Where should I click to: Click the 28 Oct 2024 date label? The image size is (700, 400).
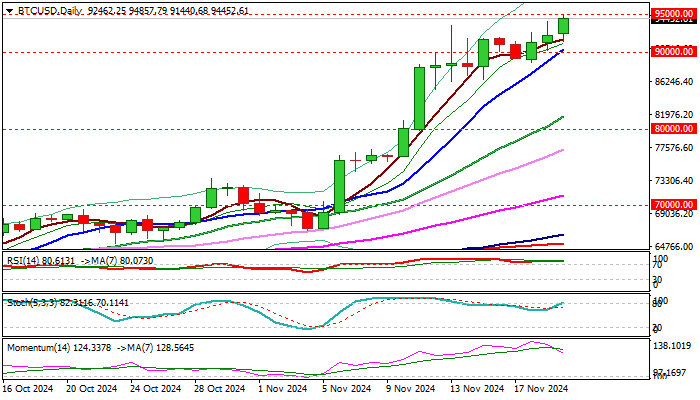[x=221, y=389]
